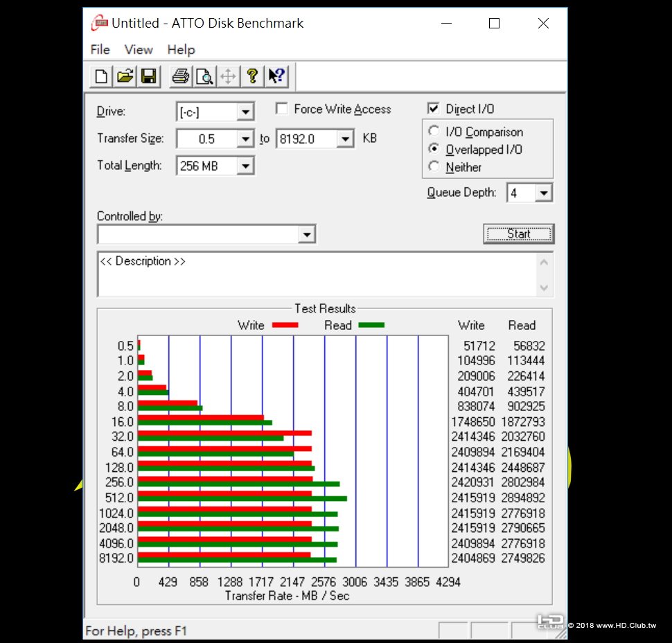The image size is (672, 643).
Task: Expand the Controlled by dropdown
Action: [x=306, y=234]
